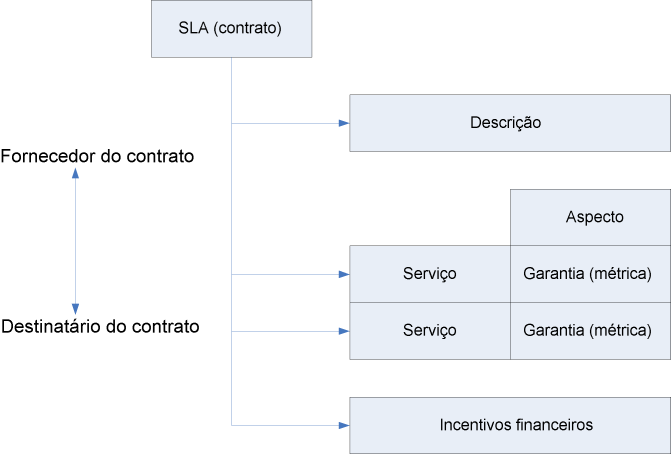671x454 pixels.
Task: Select the vertical connector line under SLA box
Action: (231, 200)
